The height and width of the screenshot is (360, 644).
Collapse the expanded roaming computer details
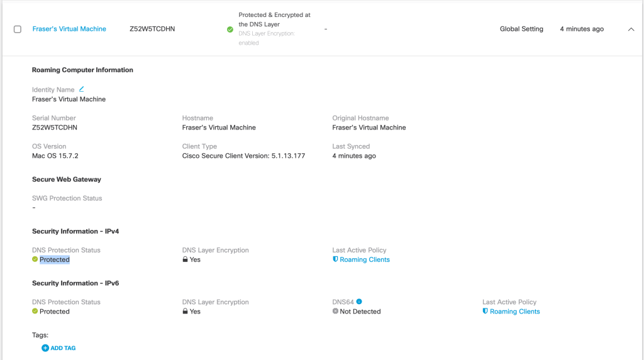click(x=631, y=29)
